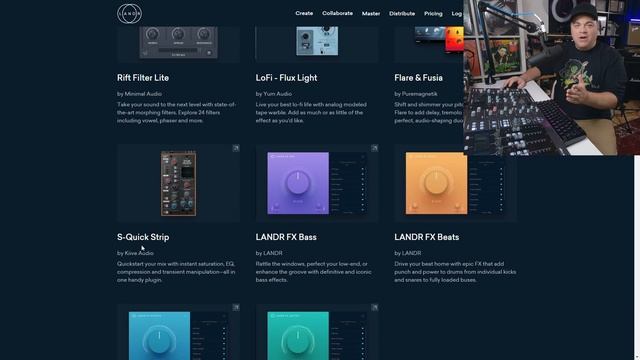Open the orange LANDR FX Beats thumbnail
This screenshot has width=640, height=360.
coord(455,183)
